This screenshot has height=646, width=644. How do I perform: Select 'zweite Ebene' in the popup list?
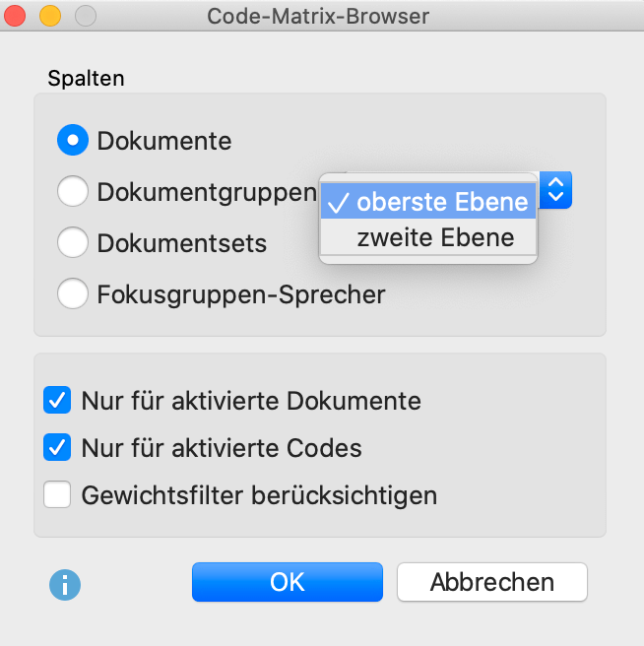(x=434, y=237)
